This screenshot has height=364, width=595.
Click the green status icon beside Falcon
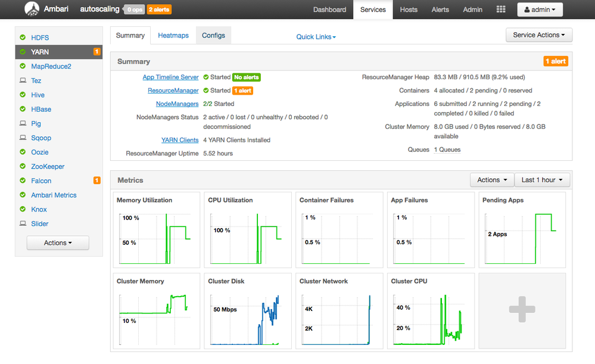pos(23,181)
